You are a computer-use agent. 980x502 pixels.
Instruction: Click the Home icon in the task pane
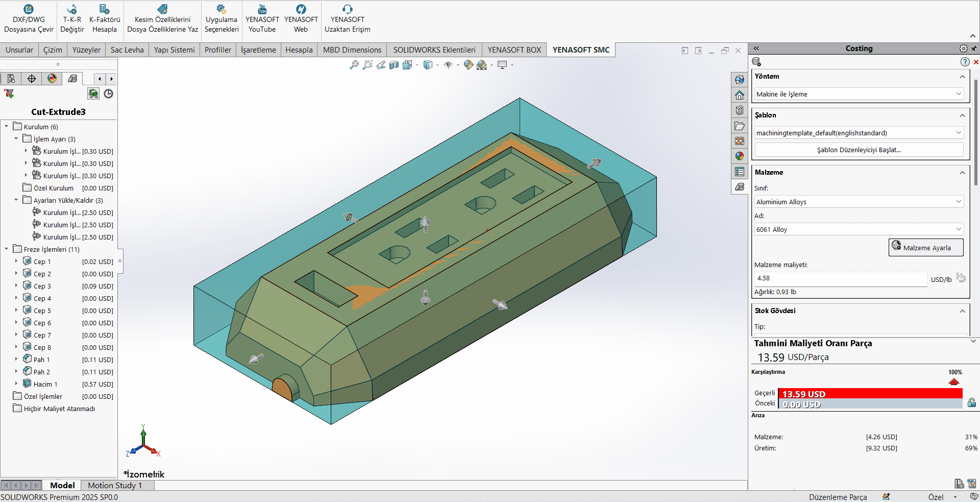[740, 95]
